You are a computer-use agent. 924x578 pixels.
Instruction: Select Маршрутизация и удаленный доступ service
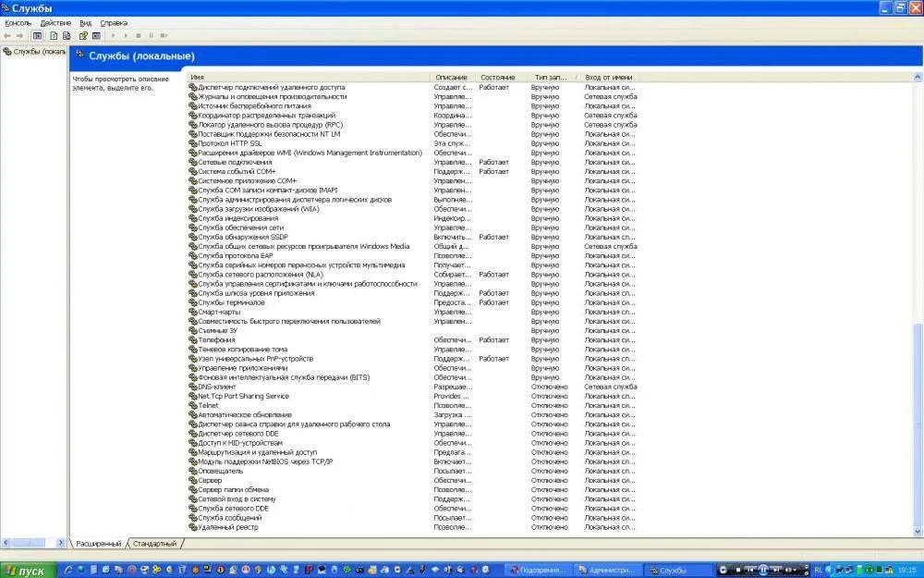click(x=257, y=452)
